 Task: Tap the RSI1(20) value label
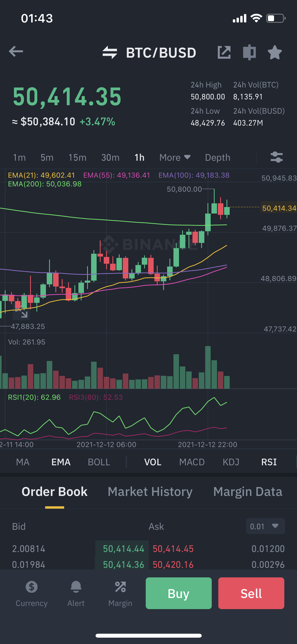[x=34, y=397]
